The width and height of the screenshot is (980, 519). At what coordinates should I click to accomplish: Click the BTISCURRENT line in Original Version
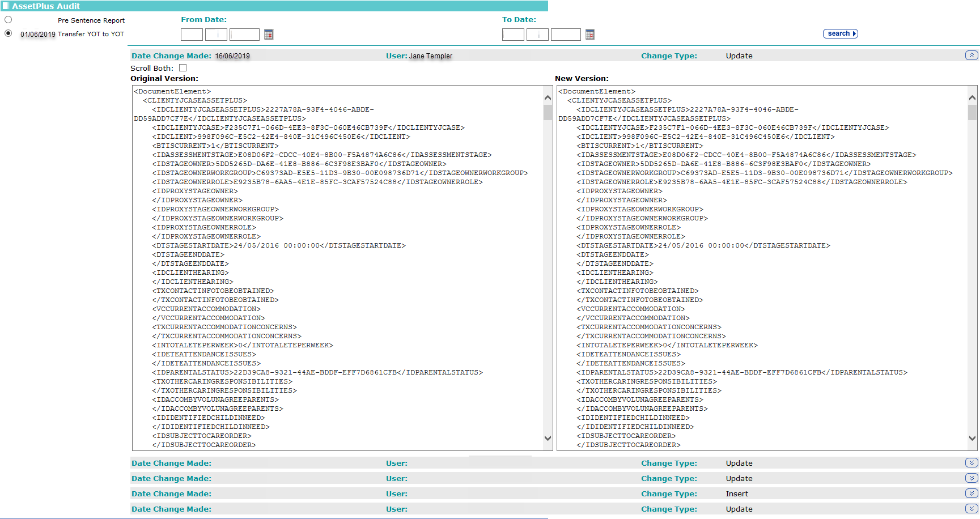click(x=215, y=146)
